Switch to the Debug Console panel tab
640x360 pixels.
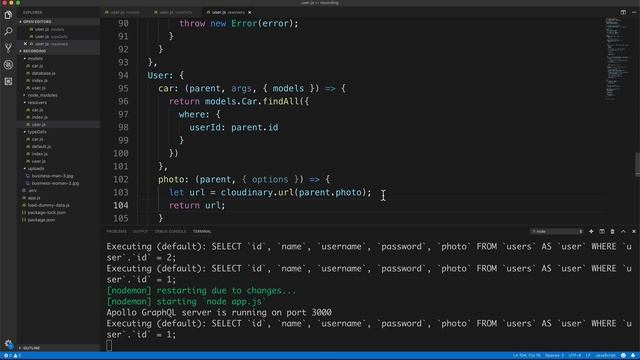[170, 231]
